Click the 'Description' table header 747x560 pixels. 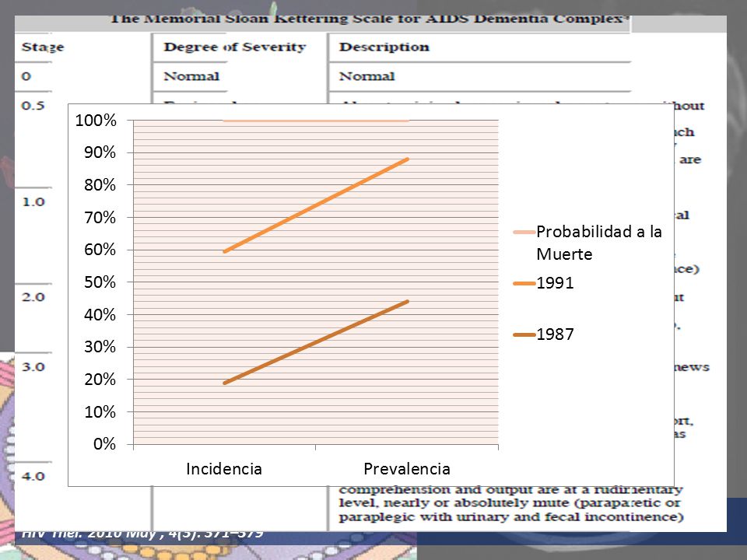[x=384, y=47]
